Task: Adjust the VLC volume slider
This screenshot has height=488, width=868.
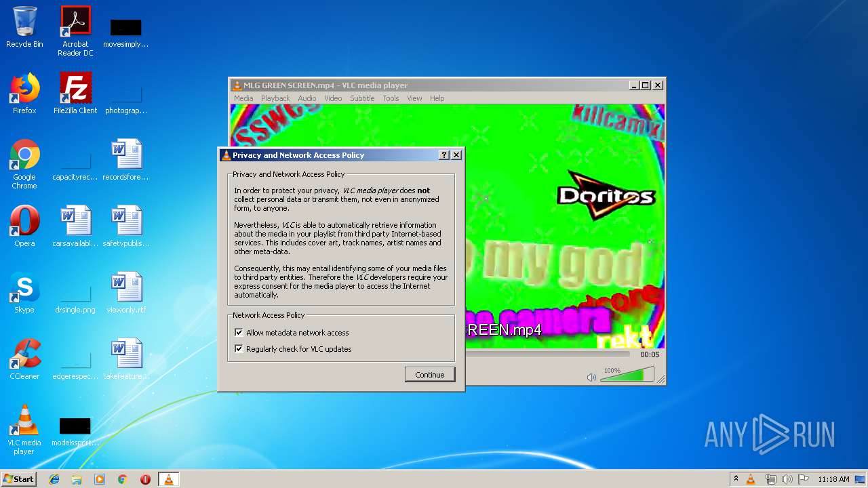Action: click(x=627, y=375)
